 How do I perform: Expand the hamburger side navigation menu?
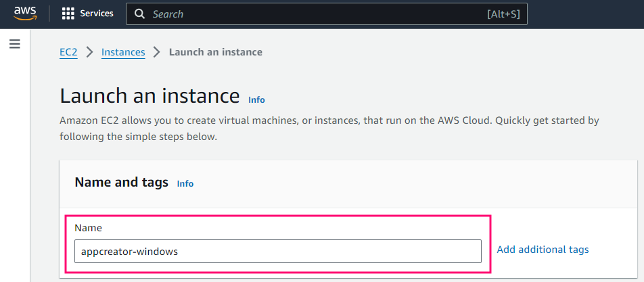(x=15, y=45)
